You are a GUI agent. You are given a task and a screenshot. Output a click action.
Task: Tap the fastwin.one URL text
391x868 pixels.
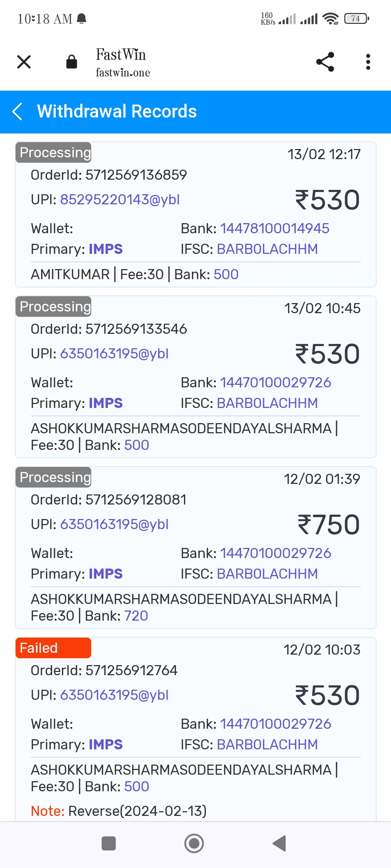[123, 73]
